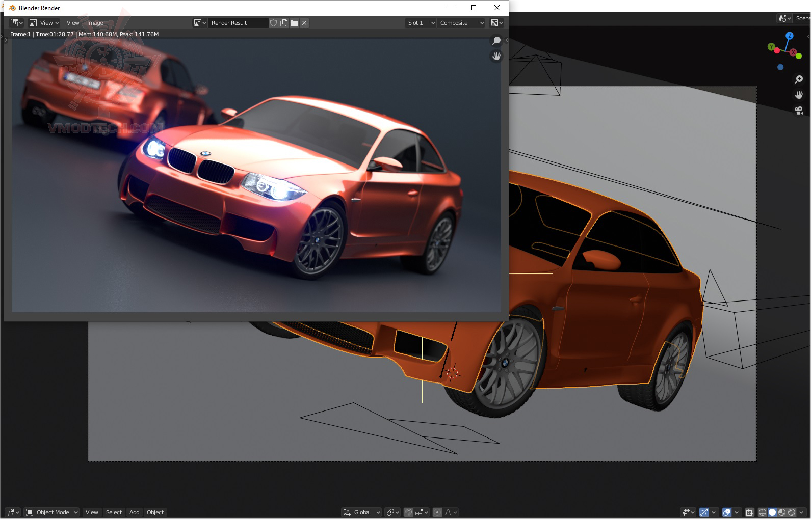Toggle the fake user shield icon
This screenshot has height=520, width=812.
274,23
